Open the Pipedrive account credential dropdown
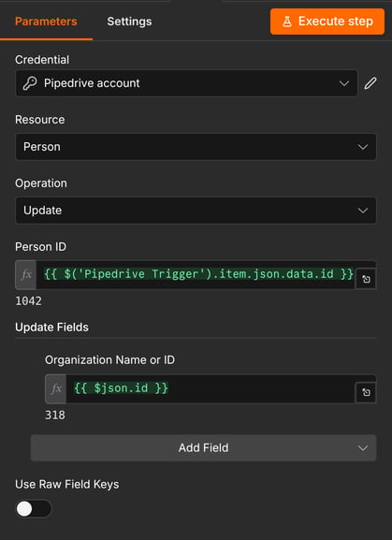 [186, 83]
